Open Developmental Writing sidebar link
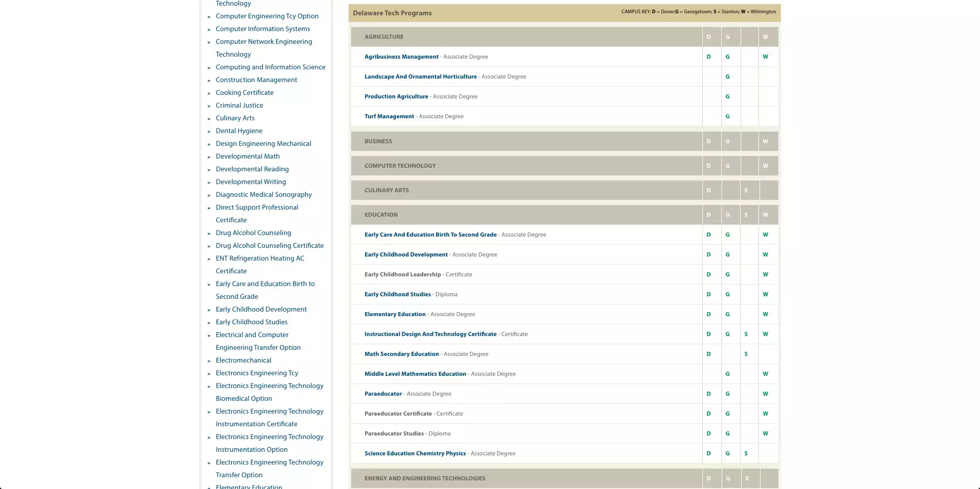980x489 pixels. 251,182
